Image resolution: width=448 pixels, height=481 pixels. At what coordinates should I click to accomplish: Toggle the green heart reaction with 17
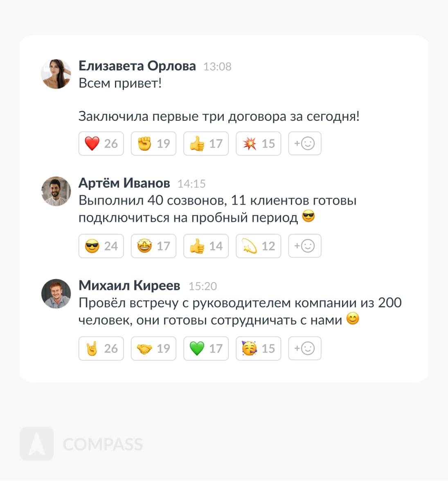pyautogui.click(x=206, y=348)
